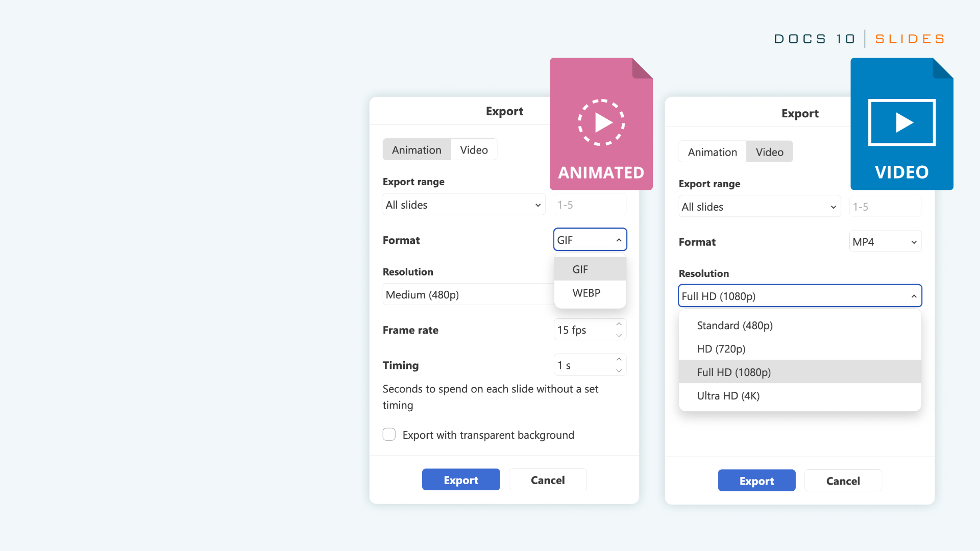Select Ultra HD (4K) resolution option

coord(800,395)
